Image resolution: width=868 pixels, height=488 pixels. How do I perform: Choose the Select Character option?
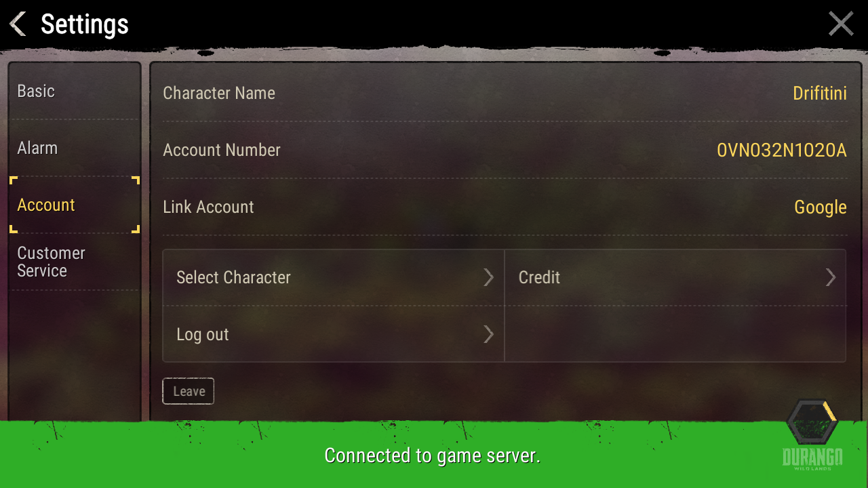click(x=334, y=277)
